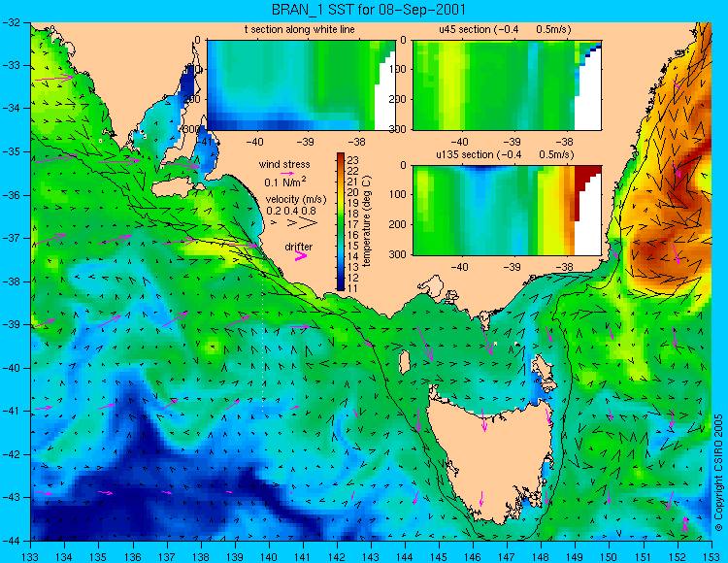Click the temperature colorbar scale
The image size is (728, 563).
[341, 222]
